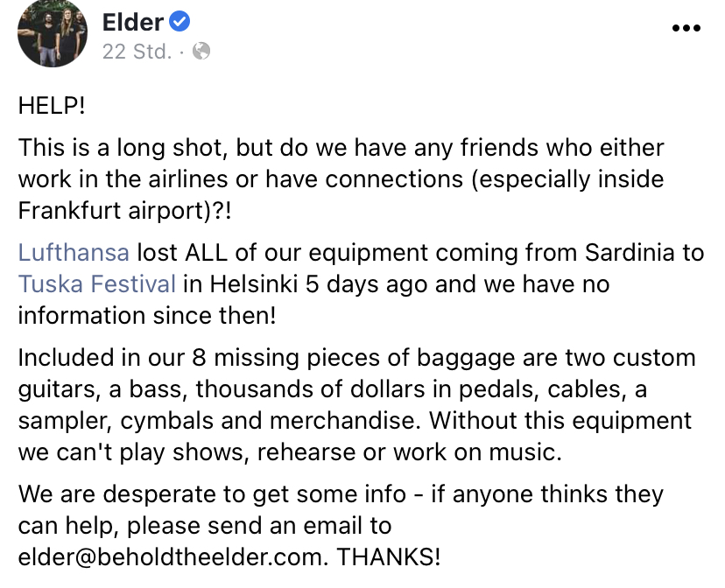Click the 'Frankfurt airport' text
Image resolution: width=725 pixels, height=588 pixels.
click(x=111, y=211)
